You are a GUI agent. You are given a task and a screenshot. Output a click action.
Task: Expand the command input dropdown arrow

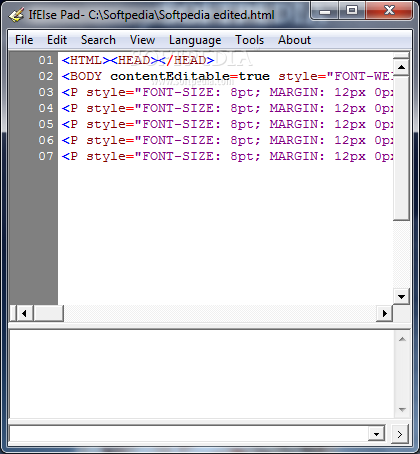tap(377, 434)
